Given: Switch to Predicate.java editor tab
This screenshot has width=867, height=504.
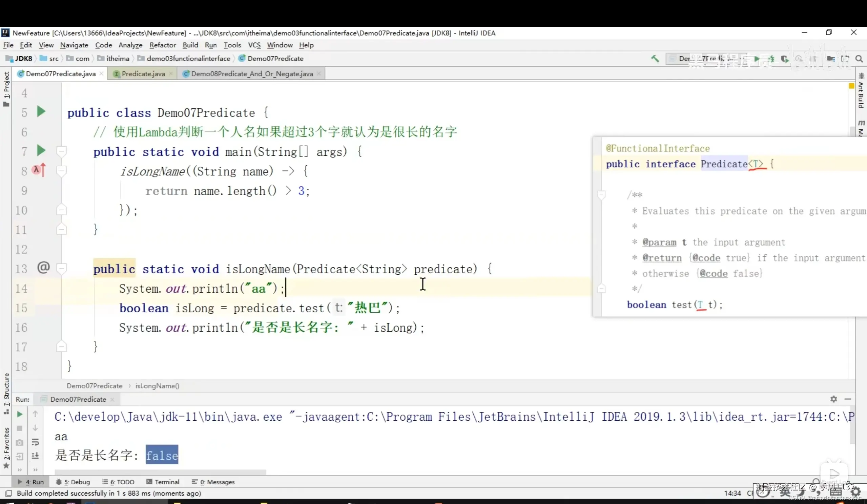Looking at the screenshot, I should (143, 73).
